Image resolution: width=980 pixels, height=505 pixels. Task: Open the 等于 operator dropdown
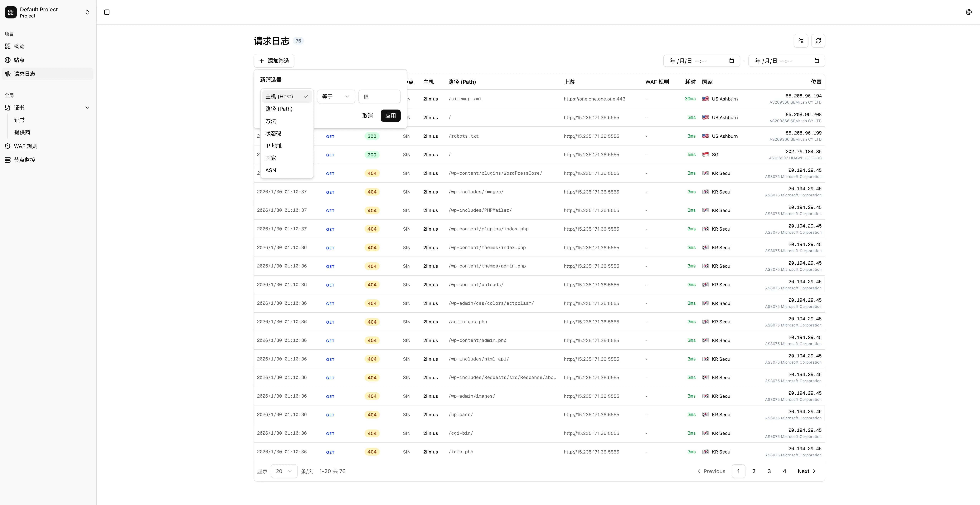click(x=336, y=96)
